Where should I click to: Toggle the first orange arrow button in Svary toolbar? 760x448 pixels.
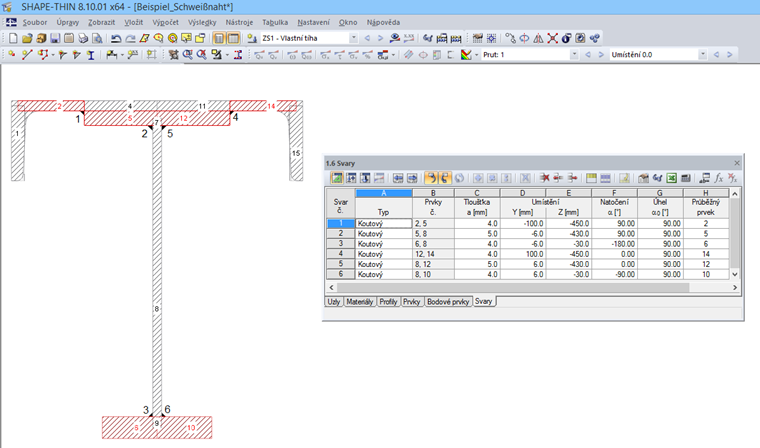pyautogui.click(x=430, y=178)
